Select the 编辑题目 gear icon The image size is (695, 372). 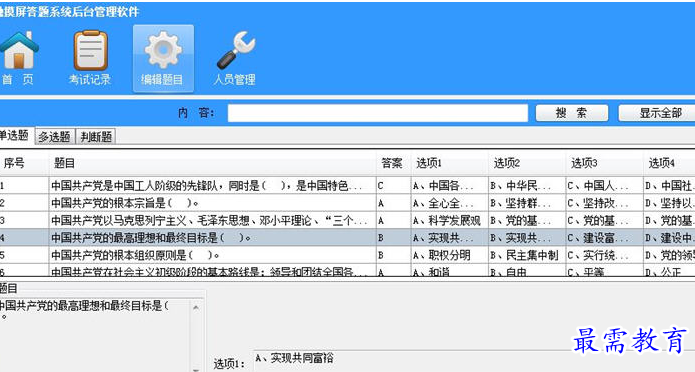tap(163, 58)
